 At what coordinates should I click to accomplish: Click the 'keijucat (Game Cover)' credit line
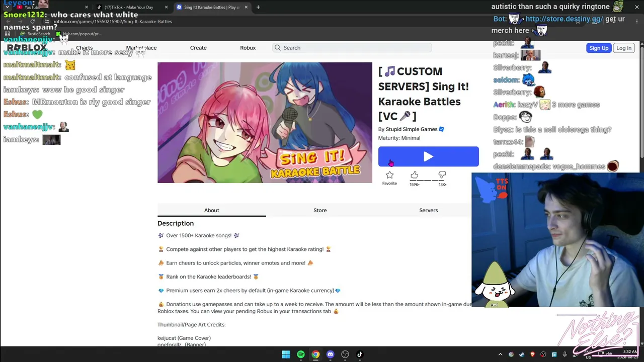[x=184, y=338]
